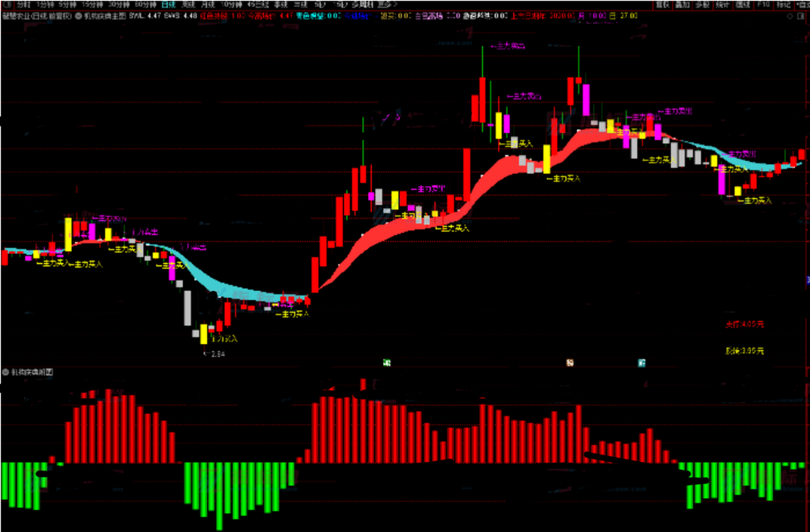
Task: Select the highlighted 日线 daily tab
Action: coord(168,5)
